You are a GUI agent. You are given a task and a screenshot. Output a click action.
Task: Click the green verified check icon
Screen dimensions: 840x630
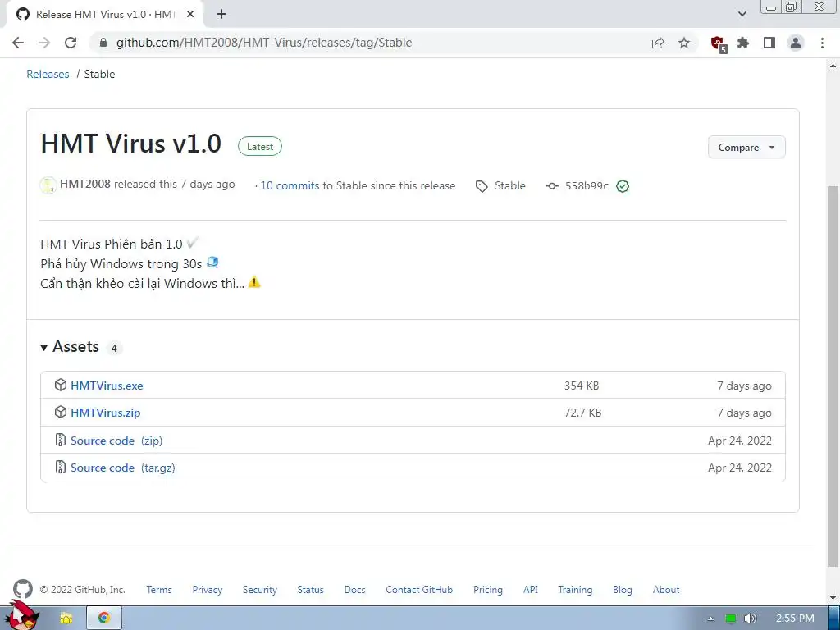pyautogui.click(x=623, y=186)
